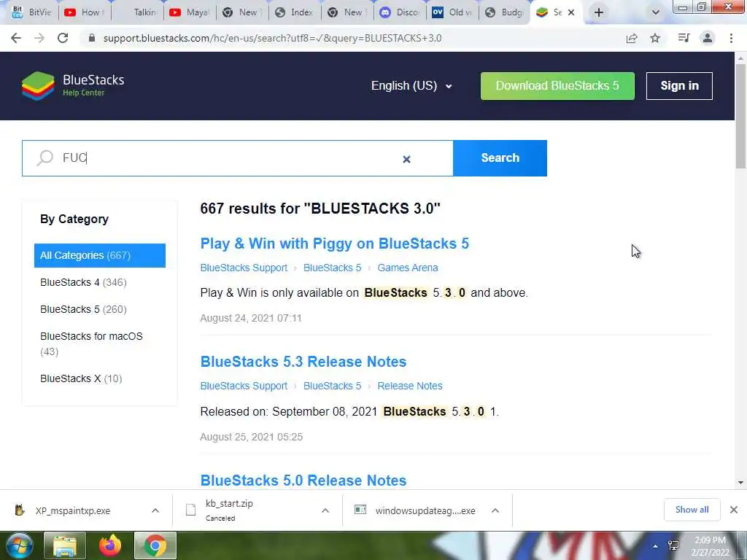Close the downloads bar
Viewport: 747px width, 560px height.
(x=734, y=510)
